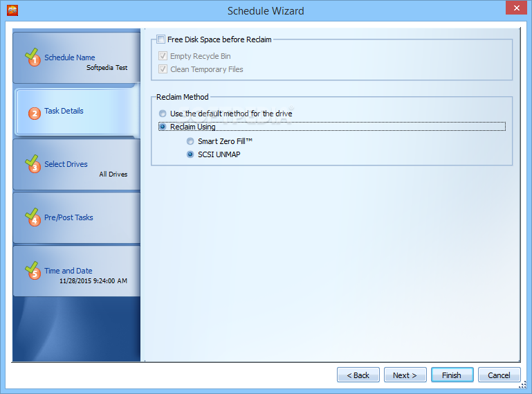Toggle the Clean Temporary Files checkbox
The image size is (532, 394).
(163, 69)
